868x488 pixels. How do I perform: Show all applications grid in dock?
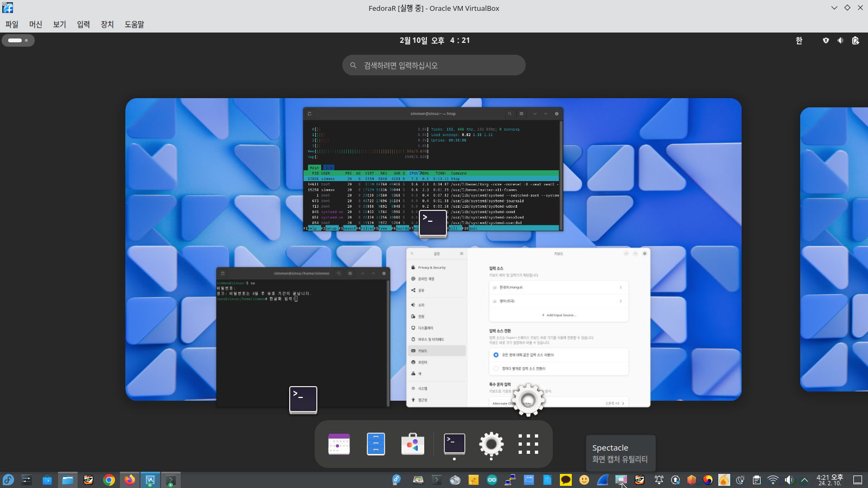(528, 444)
